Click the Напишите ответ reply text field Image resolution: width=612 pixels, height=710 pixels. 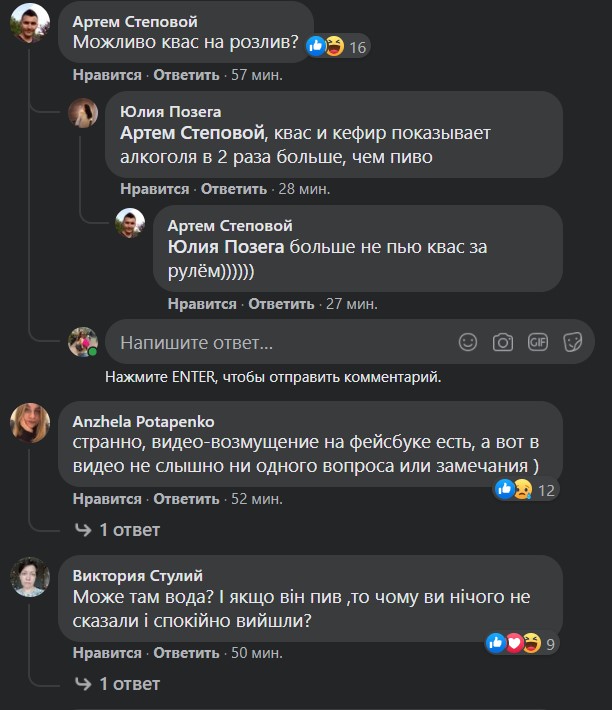click(x=280, y=343)
